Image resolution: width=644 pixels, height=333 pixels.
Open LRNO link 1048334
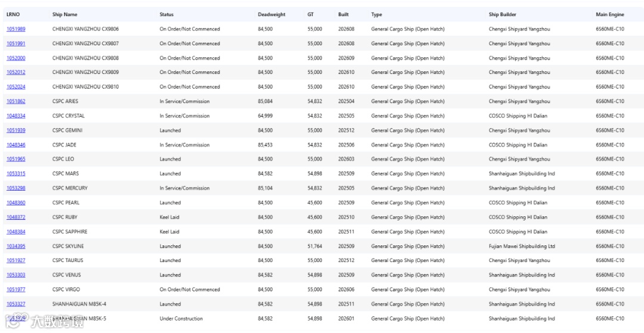click(x=16, y=116)
